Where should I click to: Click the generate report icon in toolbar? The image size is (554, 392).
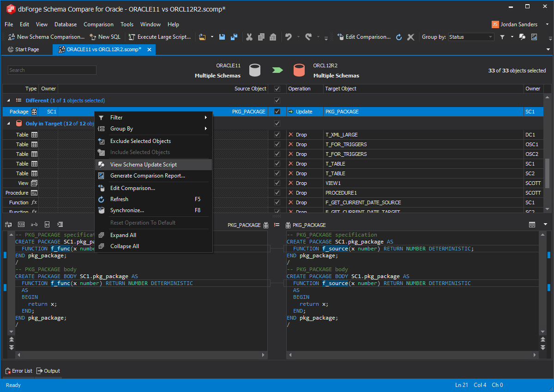coord(534,37)
